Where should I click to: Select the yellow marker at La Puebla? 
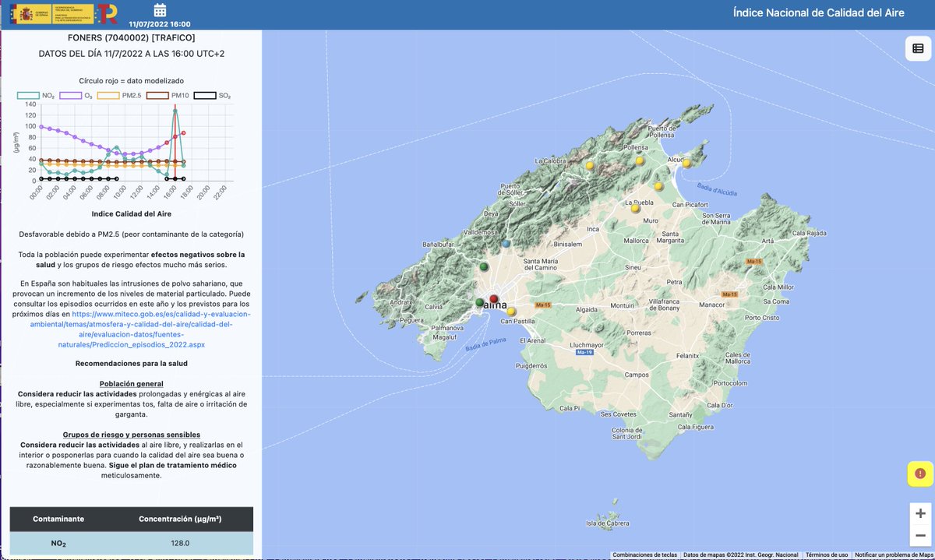[635, 208]
